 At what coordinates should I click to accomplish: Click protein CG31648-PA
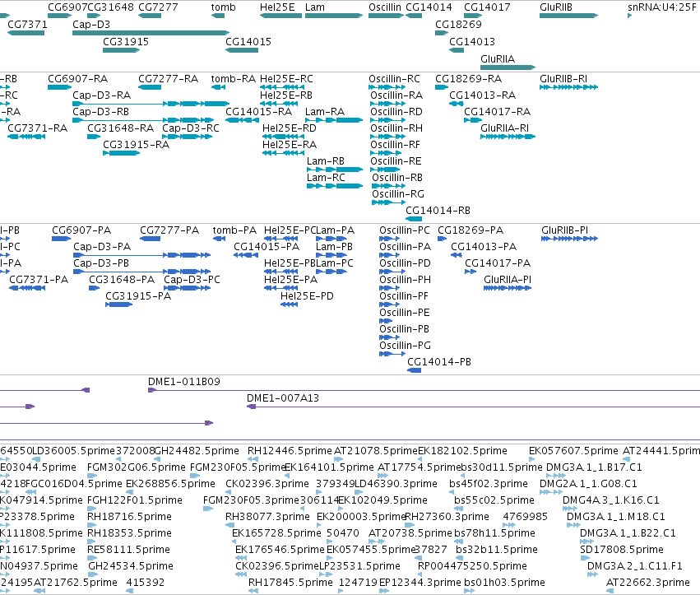click(x=95, y=288)
